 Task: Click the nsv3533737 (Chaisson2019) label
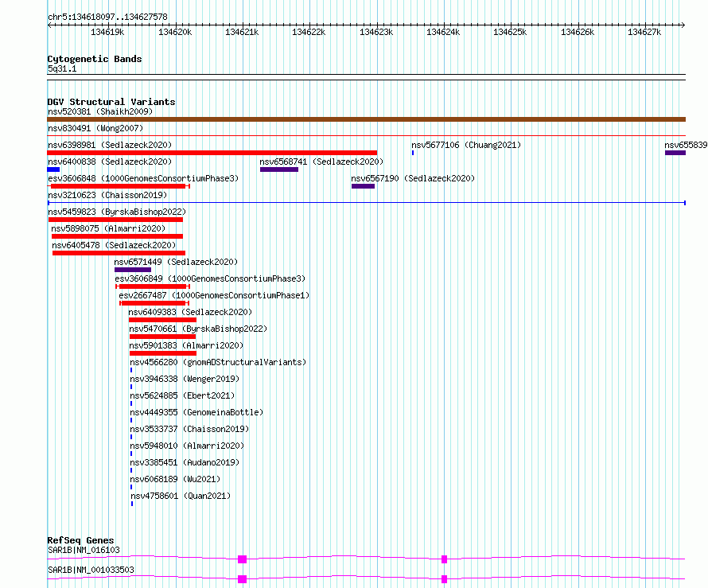coord(189,429)
